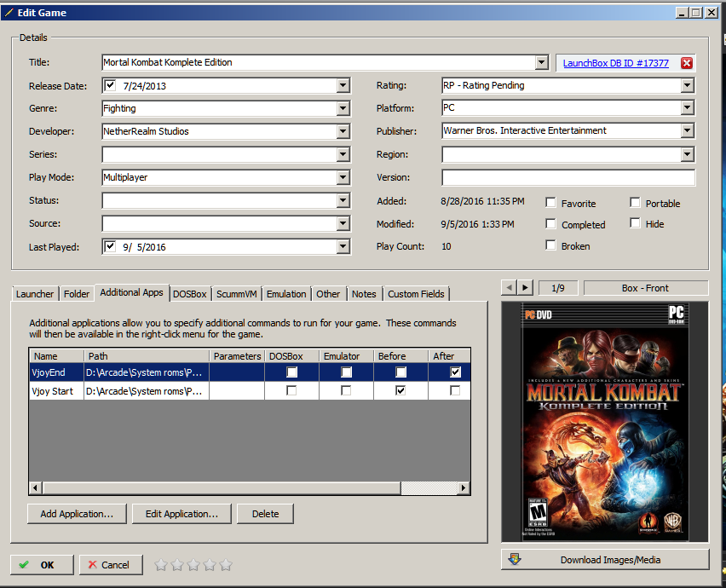Open the Title dropdown
726x588 pixels.
click(541, 62)
